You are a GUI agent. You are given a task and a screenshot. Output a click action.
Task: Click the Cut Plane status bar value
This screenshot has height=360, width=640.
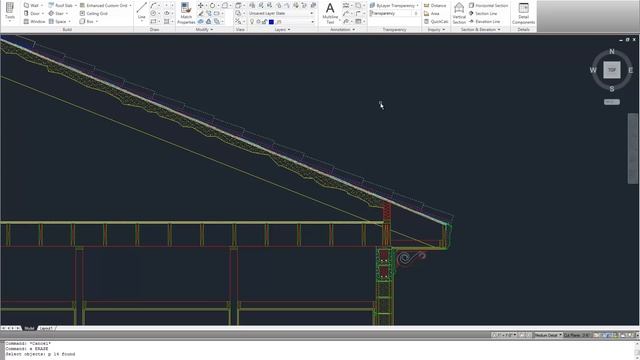[x=577, y=335]
